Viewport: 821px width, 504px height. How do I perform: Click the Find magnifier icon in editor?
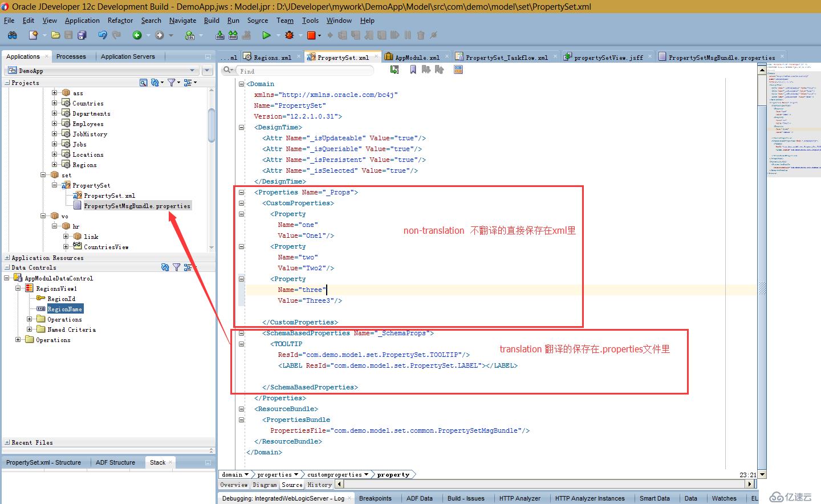227,70
